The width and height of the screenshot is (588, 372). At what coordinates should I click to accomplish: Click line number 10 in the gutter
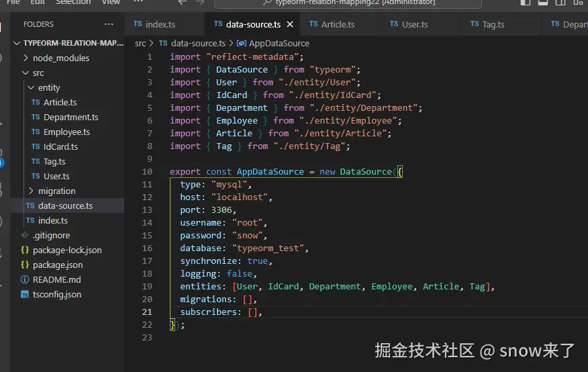(x=147, y=172)
